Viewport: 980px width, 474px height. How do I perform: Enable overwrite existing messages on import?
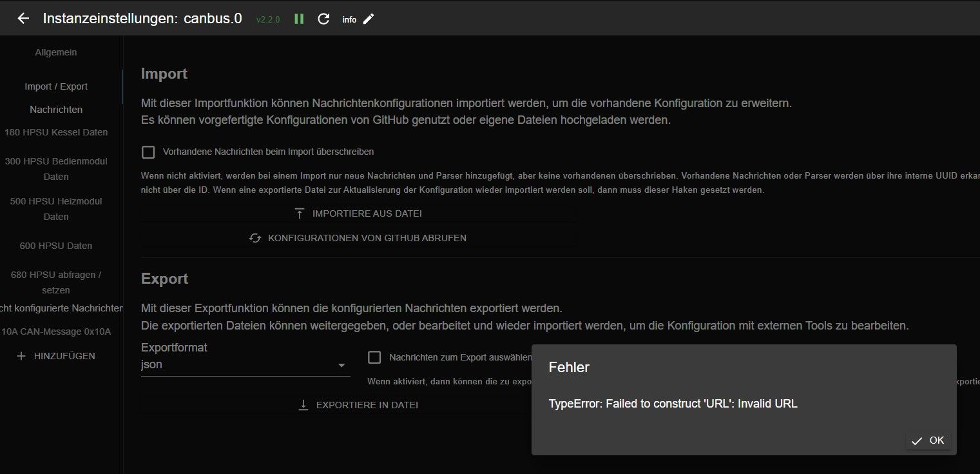149,152
